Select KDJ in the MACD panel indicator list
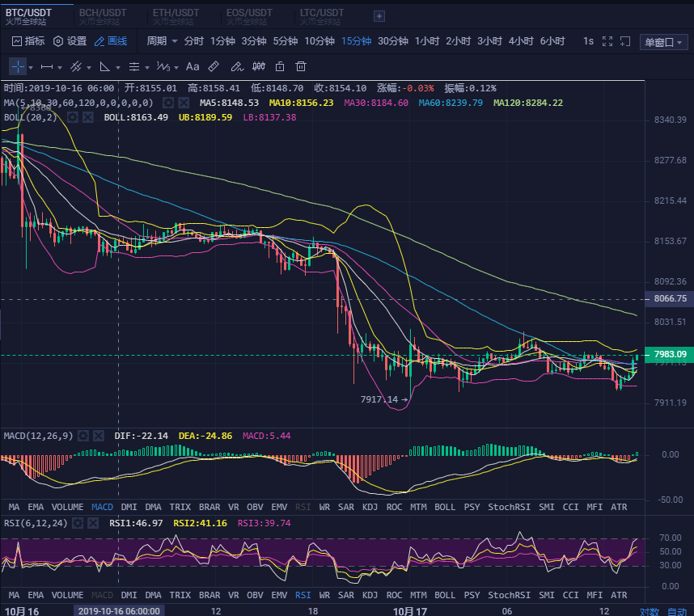The width and height of the screenshot is (694, 616). tap(370, 507)
